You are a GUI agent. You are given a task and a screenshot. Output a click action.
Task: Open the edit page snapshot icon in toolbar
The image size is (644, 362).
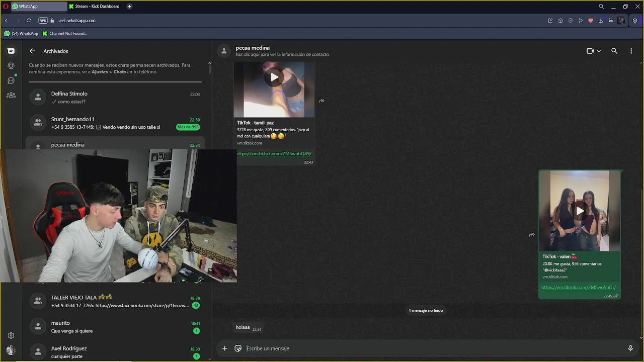(550, 21)
